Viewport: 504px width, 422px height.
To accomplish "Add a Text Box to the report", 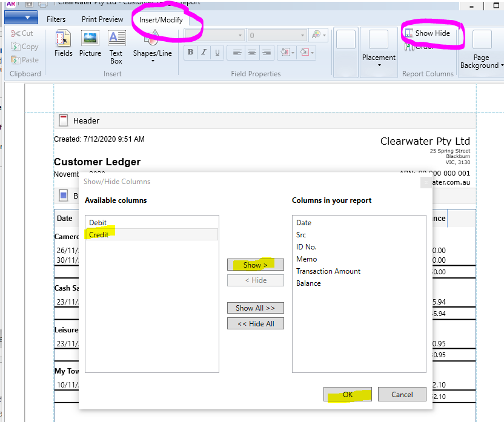I will [116, 47].
